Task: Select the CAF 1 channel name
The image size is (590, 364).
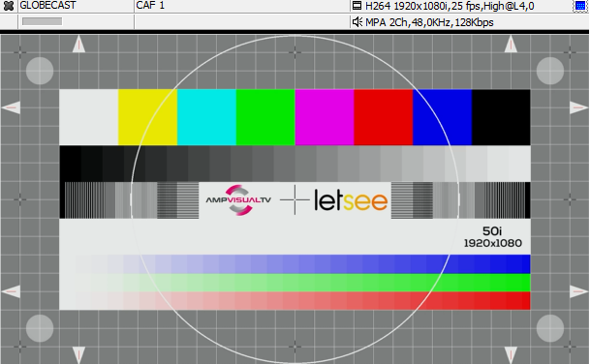Action: click(x=150, y=6)
